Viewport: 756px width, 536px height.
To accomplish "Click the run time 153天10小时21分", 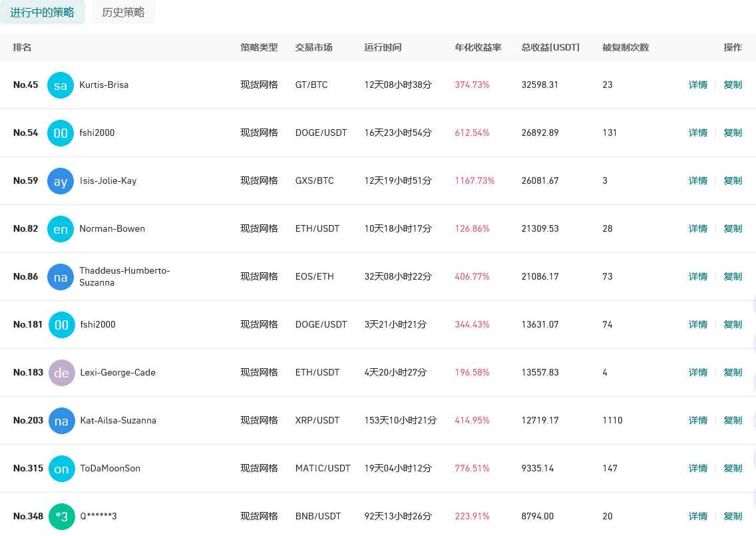I will (400, 420).
